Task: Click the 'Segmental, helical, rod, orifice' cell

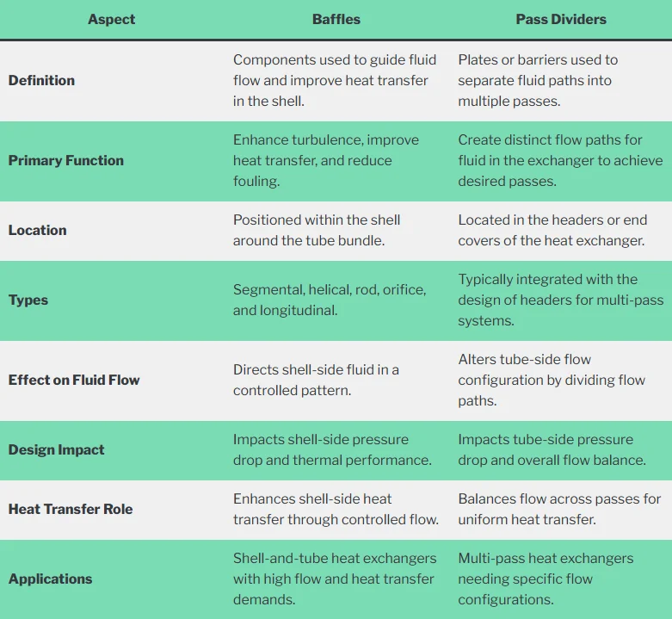Action: click(330, 300)
